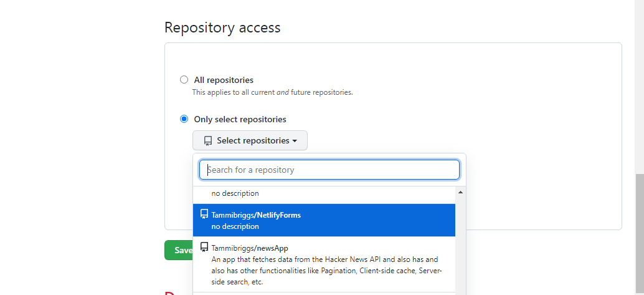This screenshot has height=295, width=644.
Task: Click the caret arrow on Select repositories
Action: [x=295, y=141]
